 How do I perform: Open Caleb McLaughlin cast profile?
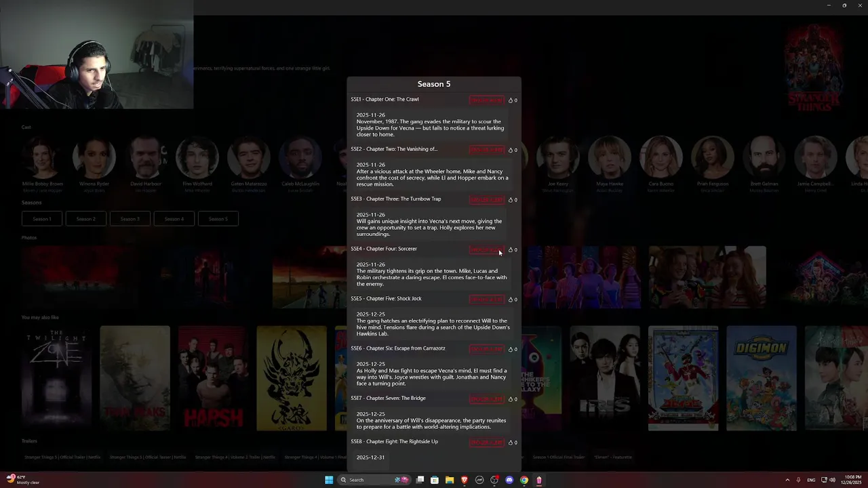click(x=300, y=158)
